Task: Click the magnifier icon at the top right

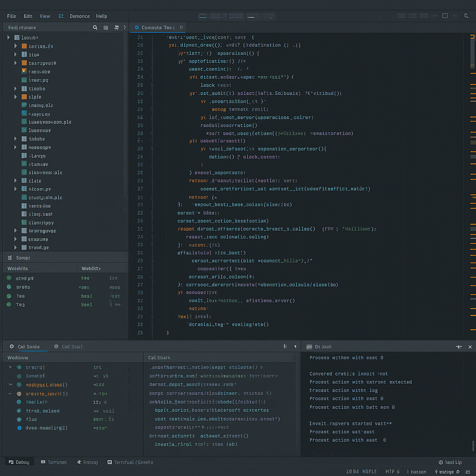Action: (x=466, y=16)
